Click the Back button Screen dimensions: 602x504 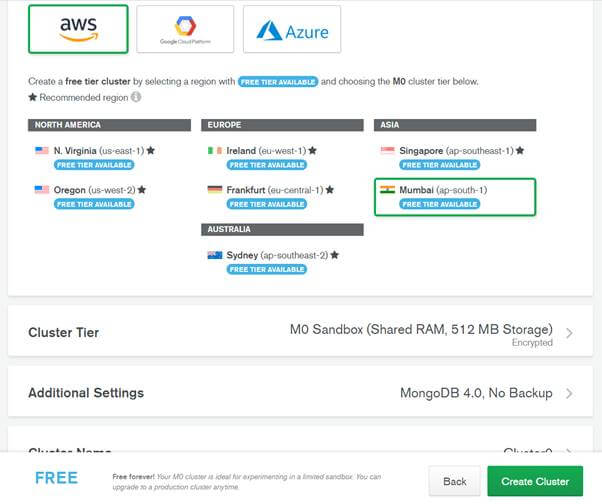[x=455, y=481]
